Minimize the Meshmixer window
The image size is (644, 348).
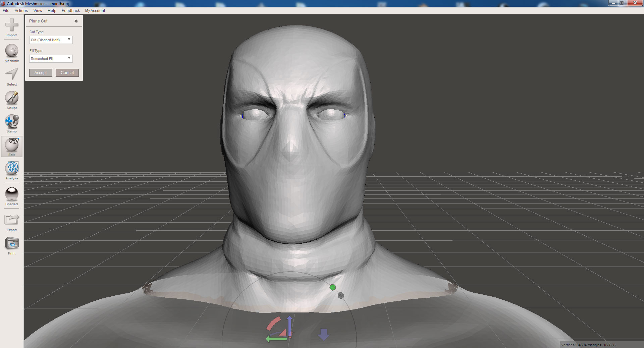click(613, 3)
